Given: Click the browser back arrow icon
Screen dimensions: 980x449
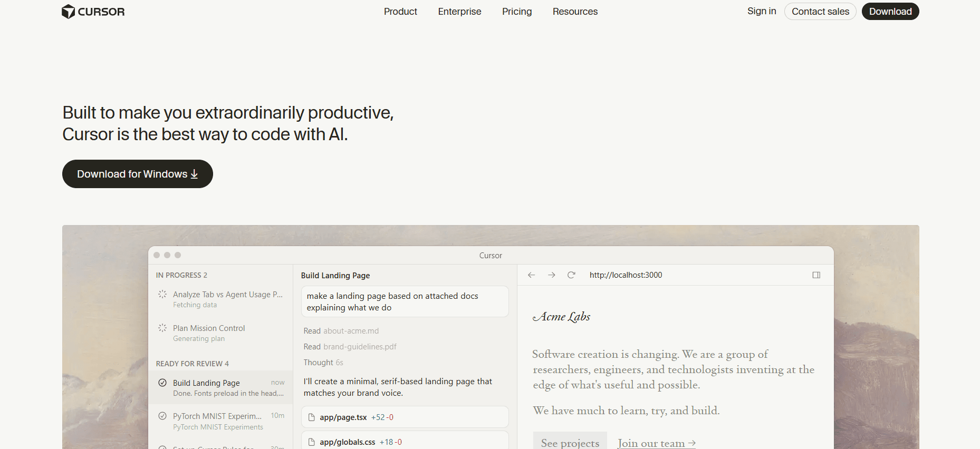Looking at the screenshot, I should click(x=531, y=275).
